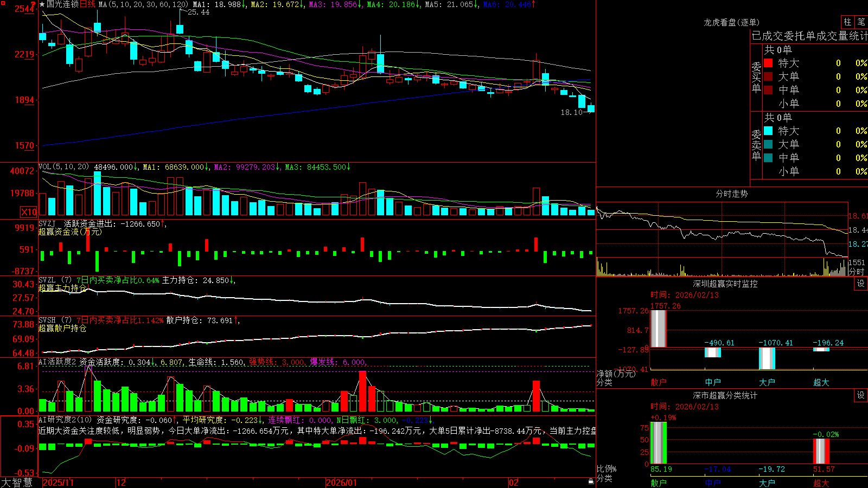Viewport: 868px width, 488px height.
Task: Click the red question mark help icon
Action: pos(34,4)
